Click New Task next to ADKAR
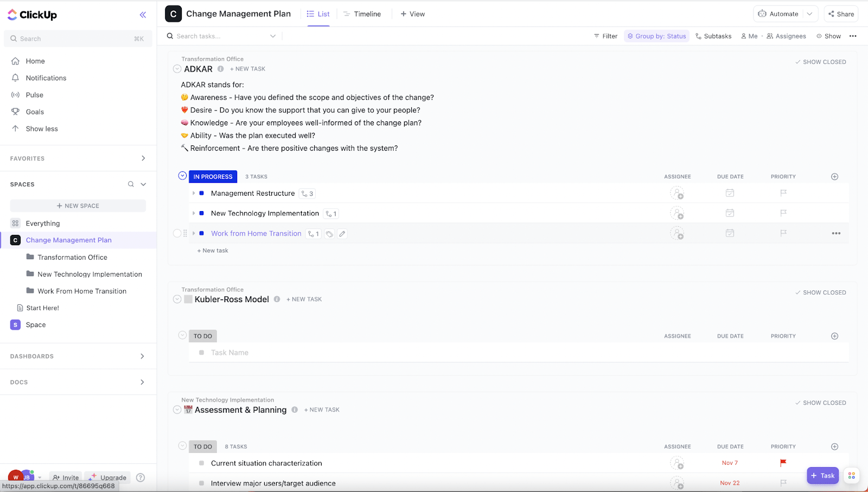This screenshot has height=492, width=868. (x=247, y=69)
